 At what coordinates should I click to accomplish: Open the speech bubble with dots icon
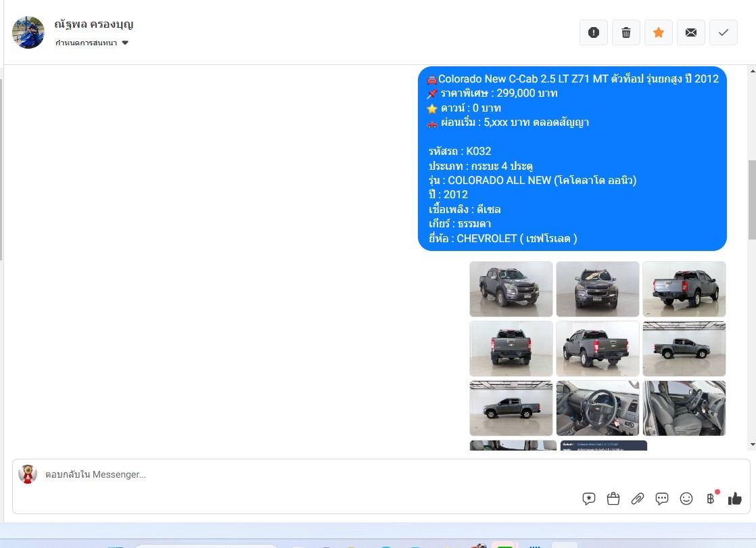click(662, 499)
